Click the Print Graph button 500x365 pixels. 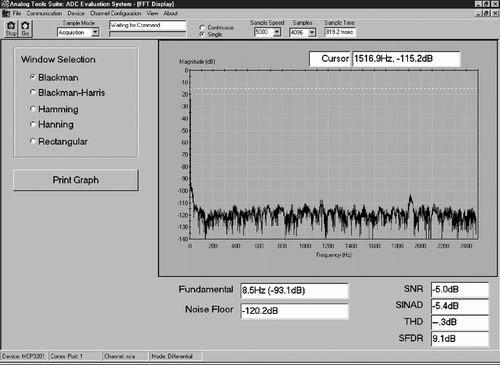tap(76, 180)
